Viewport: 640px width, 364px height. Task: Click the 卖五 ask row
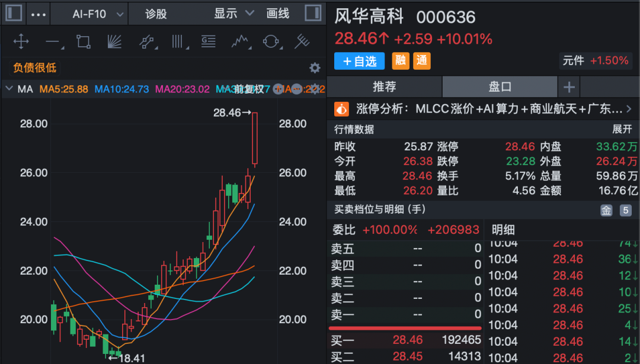coord(405,248)
